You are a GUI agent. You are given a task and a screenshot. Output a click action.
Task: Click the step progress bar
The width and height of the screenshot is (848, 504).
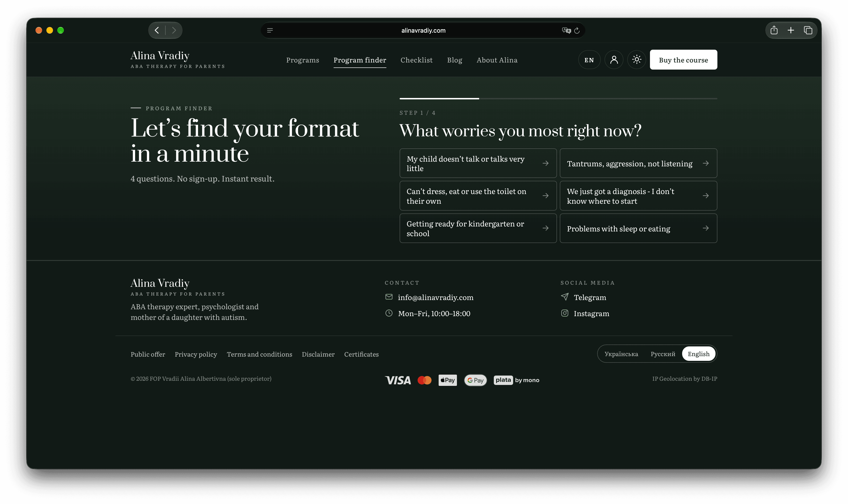[x=558, y=98]
